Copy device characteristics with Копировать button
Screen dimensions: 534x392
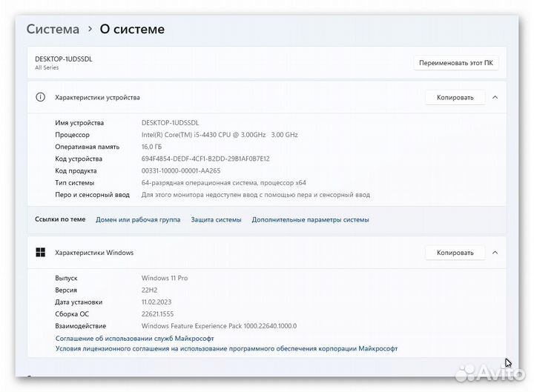455,98
